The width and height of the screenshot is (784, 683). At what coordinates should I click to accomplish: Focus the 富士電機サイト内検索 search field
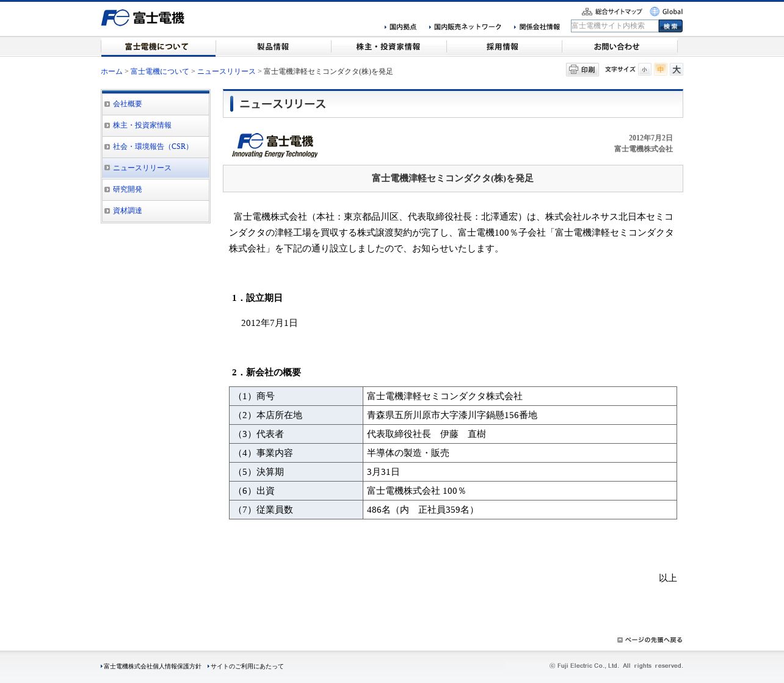coord(614,26)
